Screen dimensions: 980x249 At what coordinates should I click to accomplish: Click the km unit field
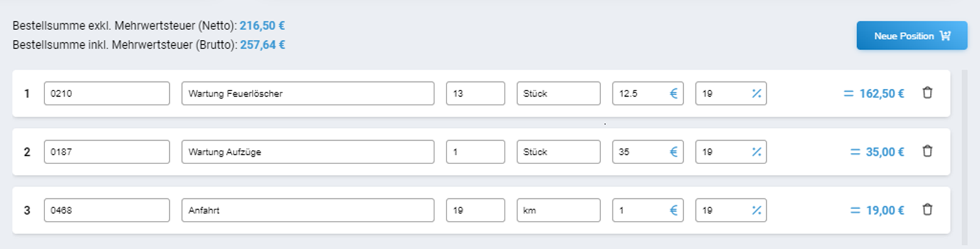[558, 210]
